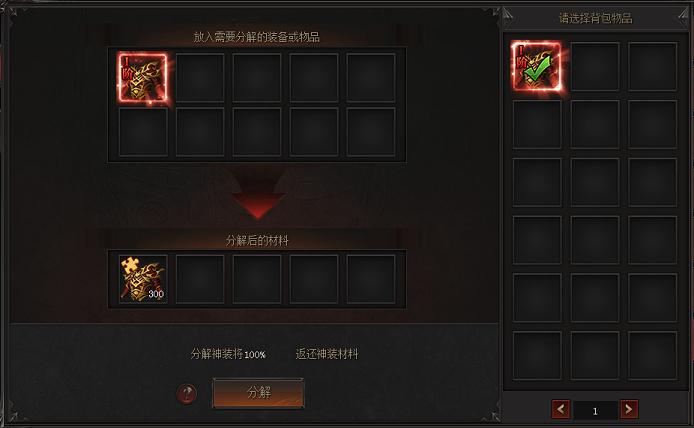The width and height of the screenshot is (694, 428).
Task: Select bottom-right backpack slot
Action: click(652, 355)
